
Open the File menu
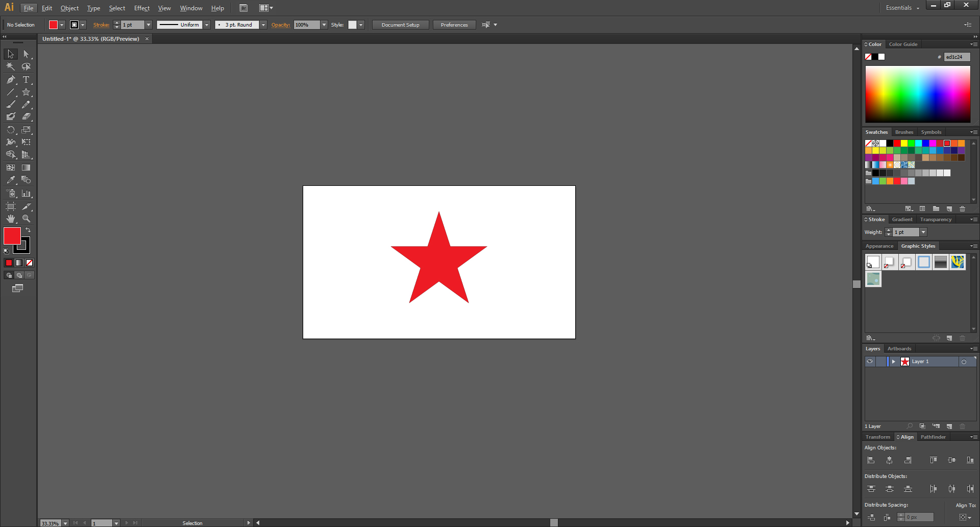coord(29,8)
